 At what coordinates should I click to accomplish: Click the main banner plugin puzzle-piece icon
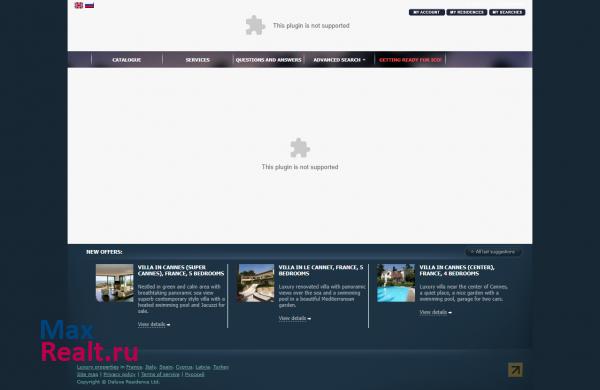300,147
